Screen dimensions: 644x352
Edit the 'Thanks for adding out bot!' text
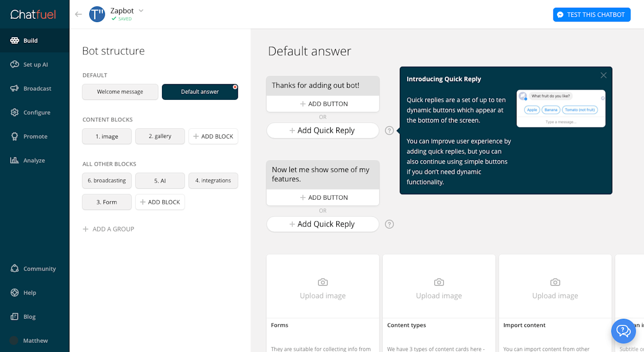(323, 86)
